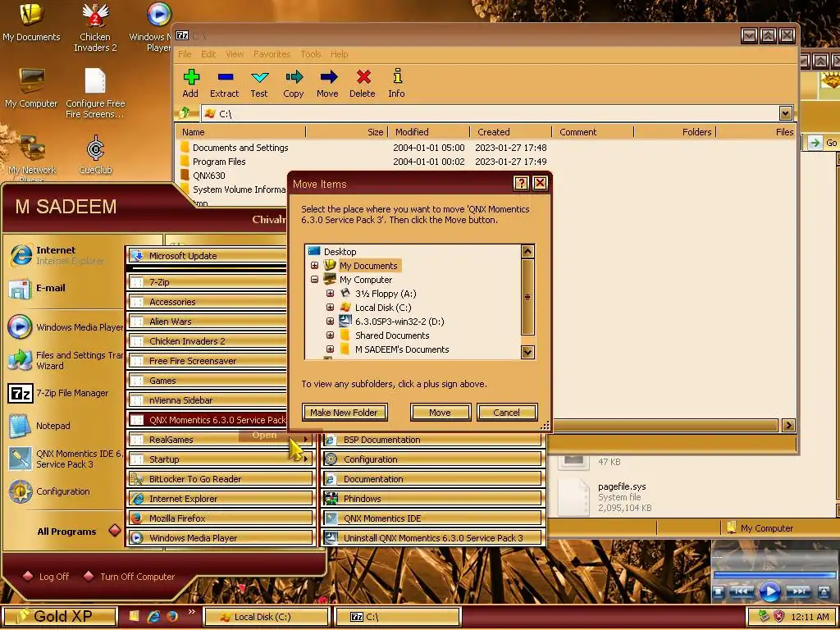
Task: Click the help question mark in Move Items
Action: (521, 183)
